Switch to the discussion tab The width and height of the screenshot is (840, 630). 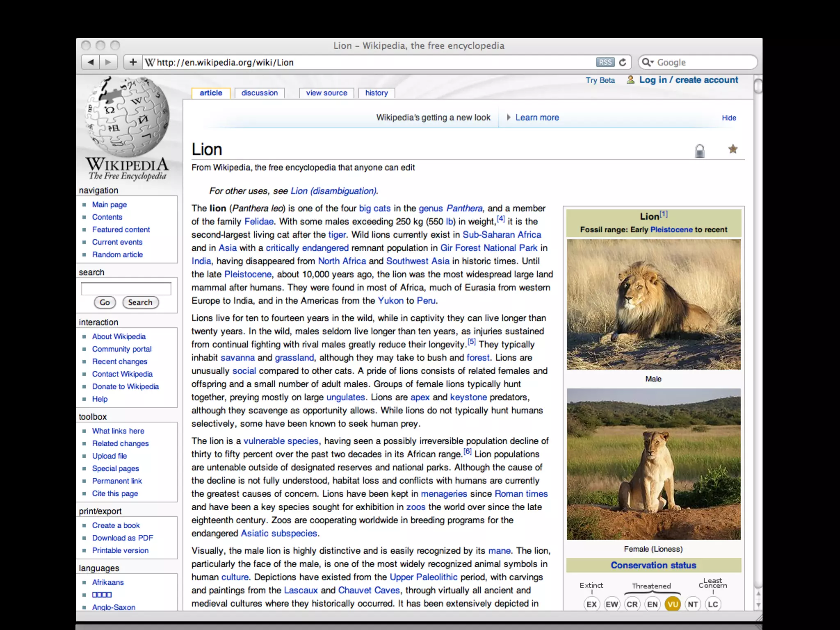point(259,93)
